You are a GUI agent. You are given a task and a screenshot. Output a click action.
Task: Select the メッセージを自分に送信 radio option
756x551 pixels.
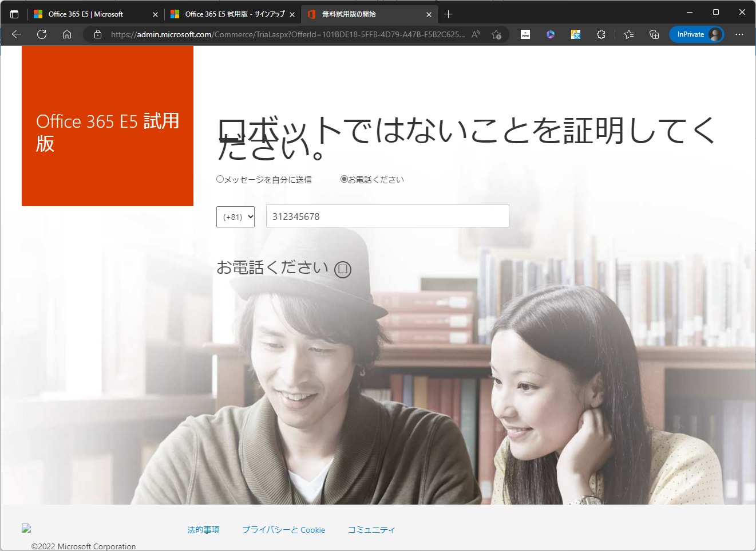point(220,179)
